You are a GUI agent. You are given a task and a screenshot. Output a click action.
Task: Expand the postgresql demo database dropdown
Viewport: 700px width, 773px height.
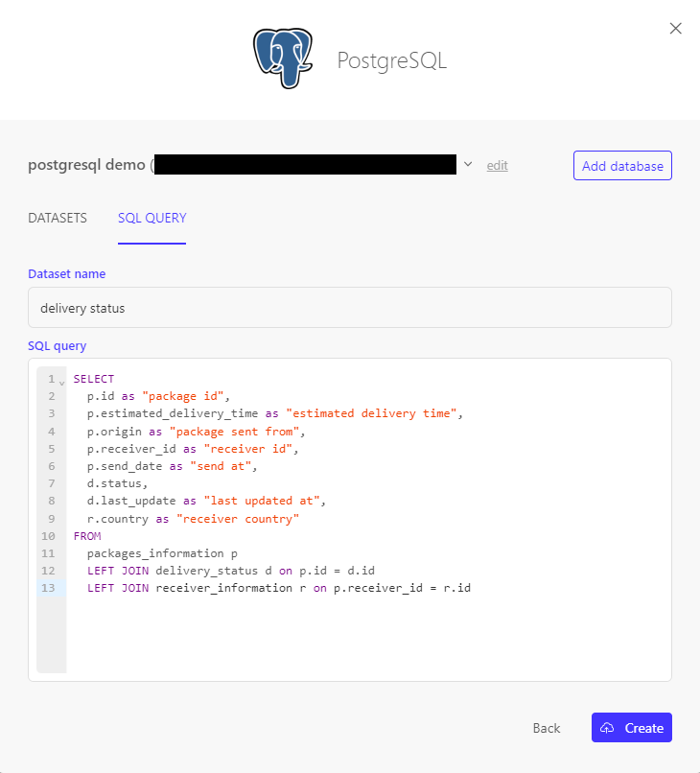click(x=468, y=164)
